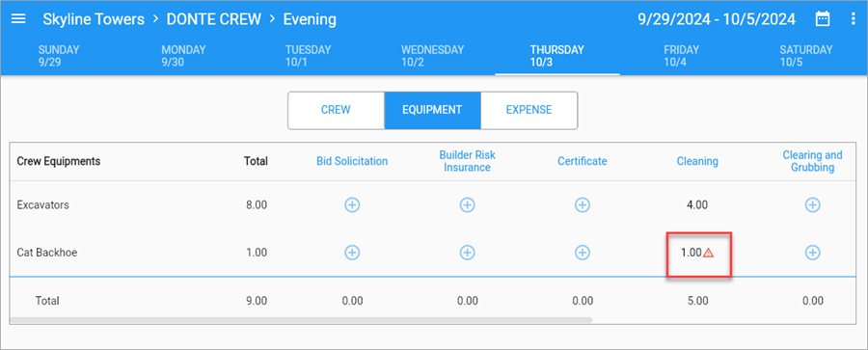Edit the Cat Backhoe Cleaning value 1.00
This screenshot has width=868, height=350.
coord(692,253)
